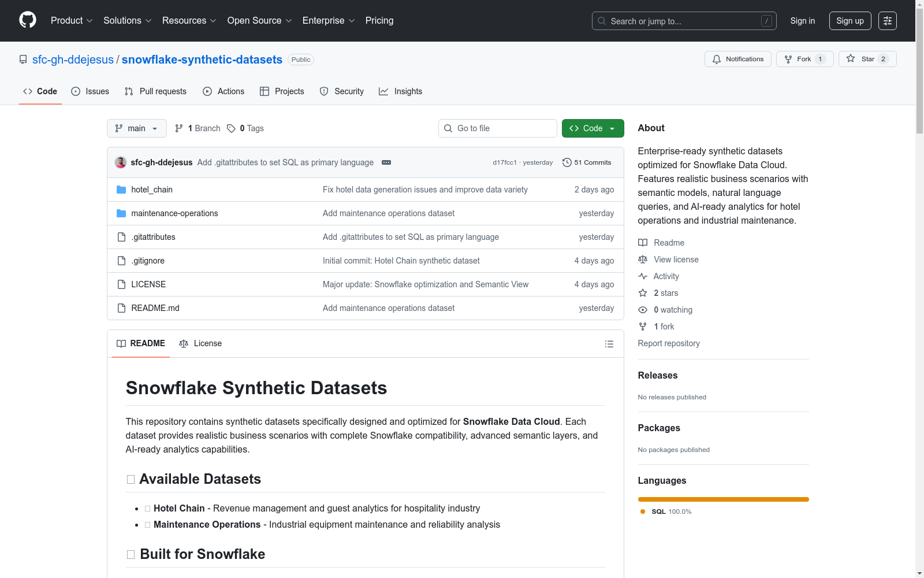The image size is (924, 578).
Task: Open the maintenance-operations folder
Action: tap(174, 213)
